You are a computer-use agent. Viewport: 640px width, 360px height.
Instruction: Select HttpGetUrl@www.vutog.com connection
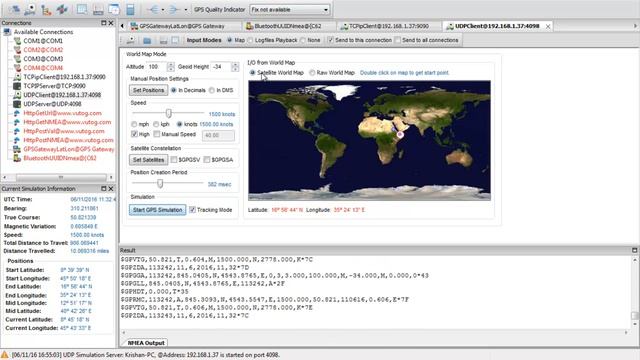[x=62, y=113]
